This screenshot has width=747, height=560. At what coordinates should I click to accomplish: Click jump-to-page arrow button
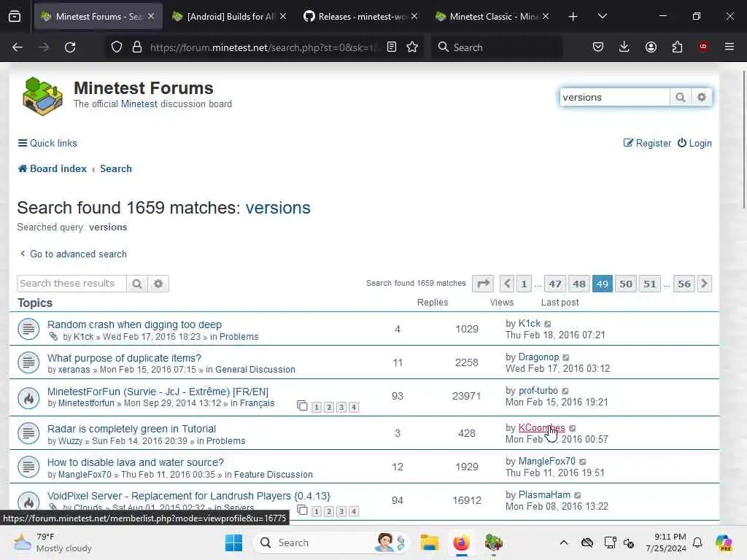coord(483,284)
